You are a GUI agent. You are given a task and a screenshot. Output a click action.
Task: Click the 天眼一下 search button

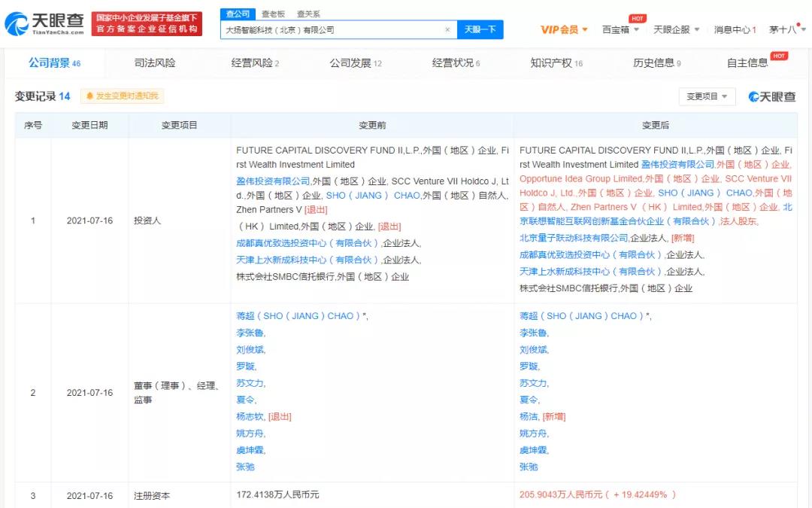pyautogui.click(x=480, y=30)
